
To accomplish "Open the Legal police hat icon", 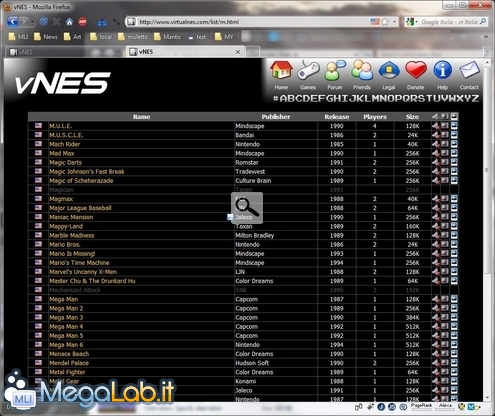I will coord(389,70).
